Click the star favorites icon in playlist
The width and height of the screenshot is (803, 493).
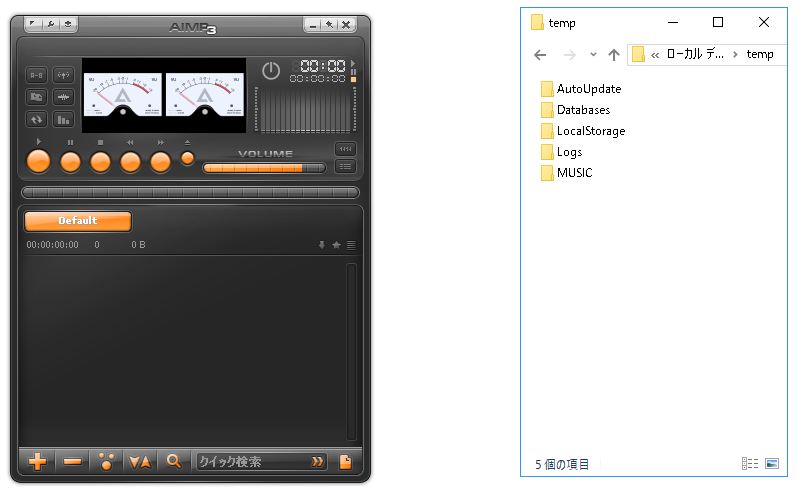[336, 245]
